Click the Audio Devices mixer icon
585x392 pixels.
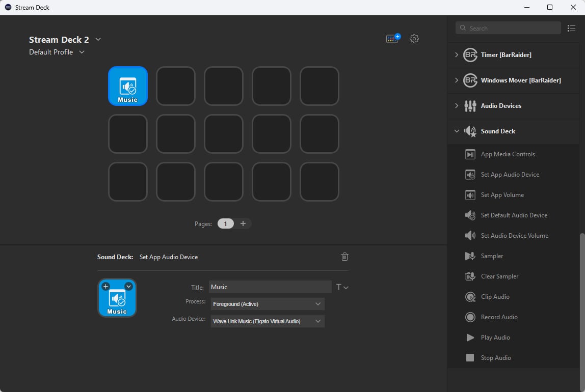click(x=470, y=106)
